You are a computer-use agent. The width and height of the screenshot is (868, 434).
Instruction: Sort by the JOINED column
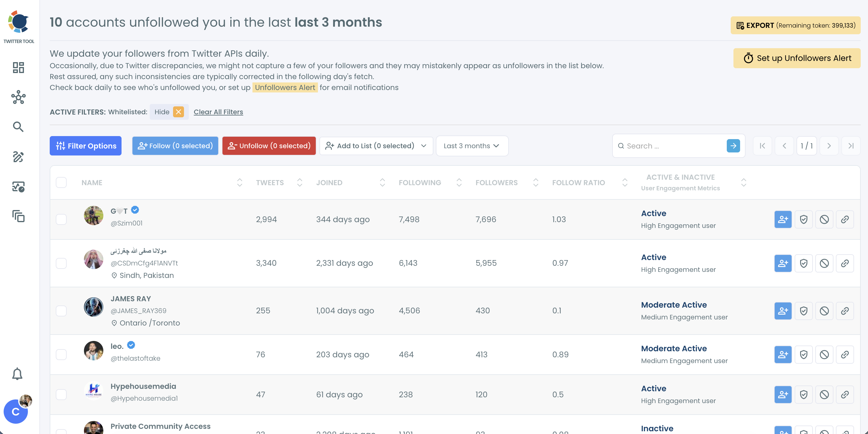click(x=382, y=183)
